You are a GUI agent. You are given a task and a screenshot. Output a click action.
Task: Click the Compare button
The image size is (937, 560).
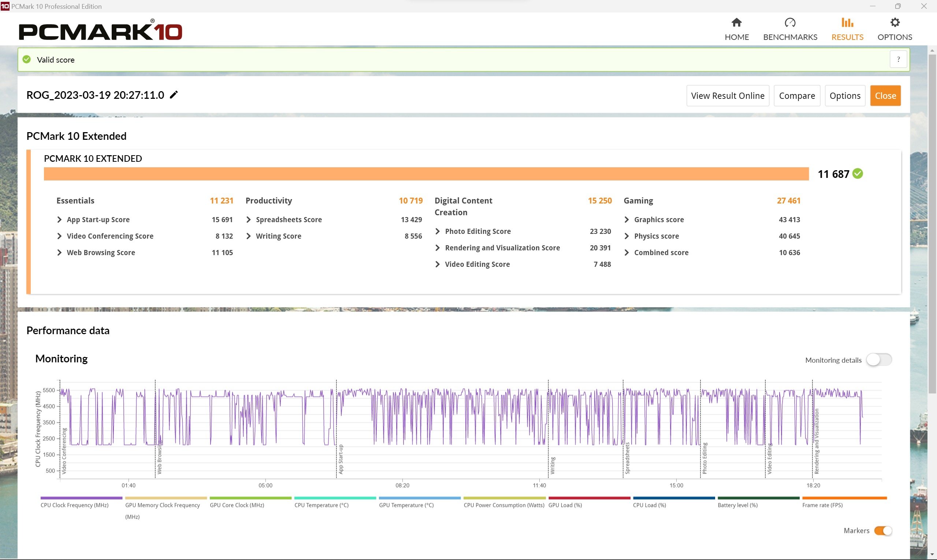[796, 96]
